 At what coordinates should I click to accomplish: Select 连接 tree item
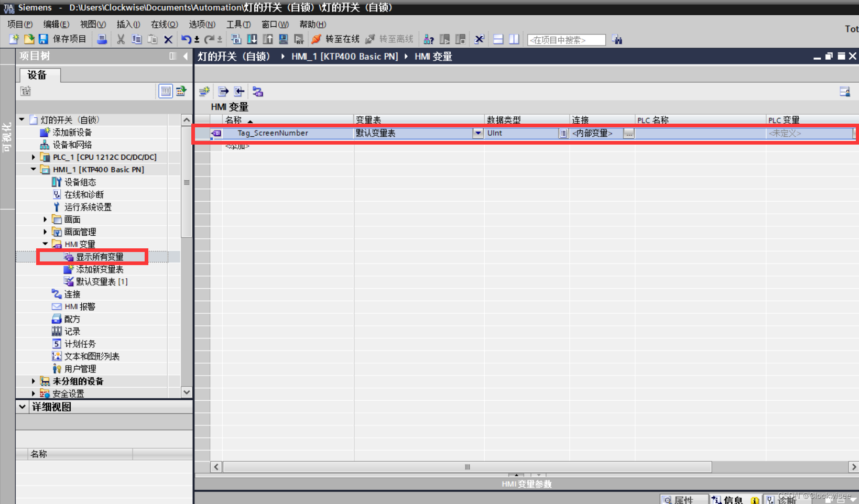[x=66, y=294]
